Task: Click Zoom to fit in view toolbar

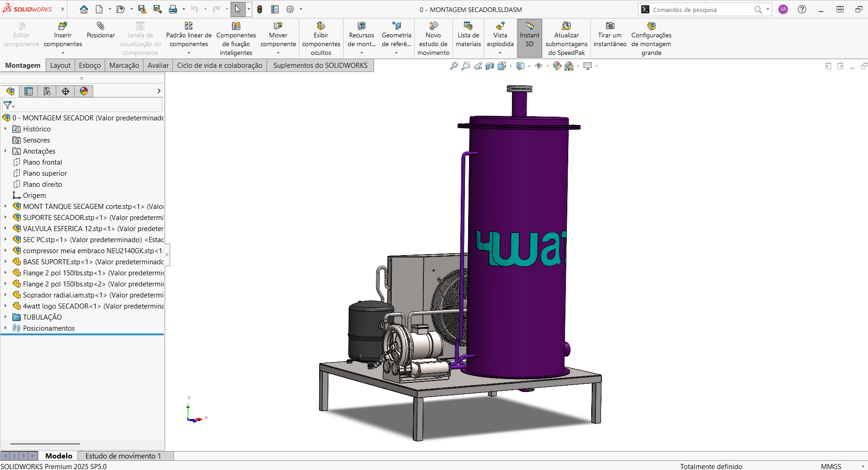Action: point(454,66)
